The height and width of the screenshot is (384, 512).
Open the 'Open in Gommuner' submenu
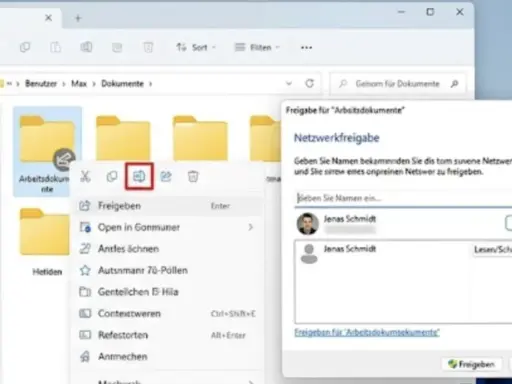pyautogui.click(x=167, y=227)
